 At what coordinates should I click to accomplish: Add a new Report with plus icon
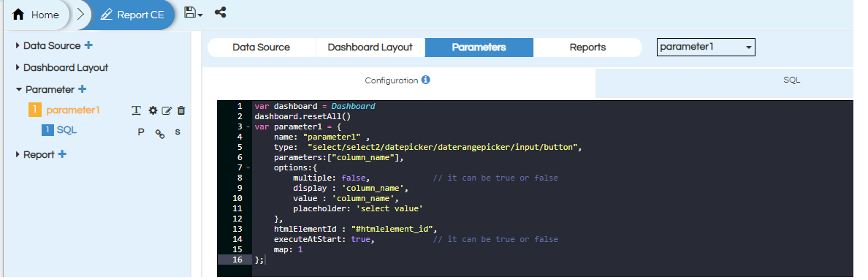[x=62, y=154]
